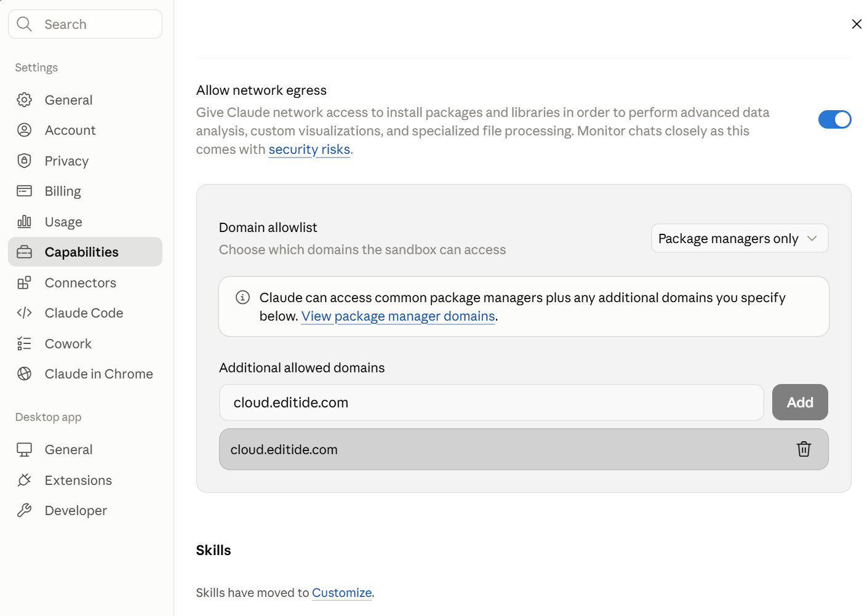Select Billing in sidebar
This screenshot has width=867, height=616.
(85, 191)
